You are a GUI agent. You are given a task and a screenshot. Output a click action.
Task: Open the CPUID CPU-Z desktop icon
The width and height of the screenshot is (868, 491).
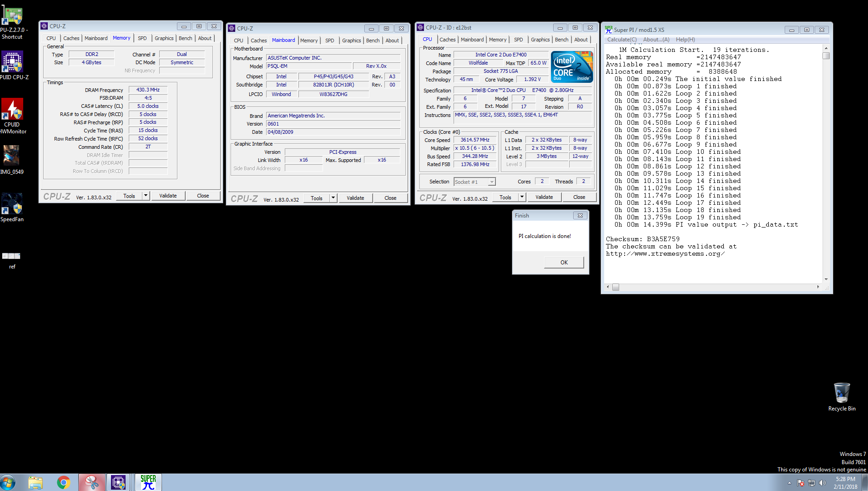[12, 65]
